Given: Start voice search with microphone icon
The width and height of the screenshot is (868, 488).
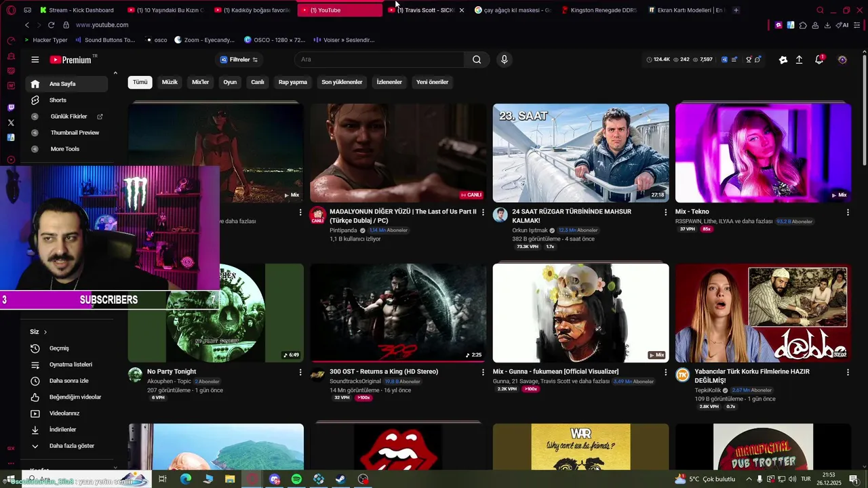Looking at the screenshot, I should click(504, 60).
